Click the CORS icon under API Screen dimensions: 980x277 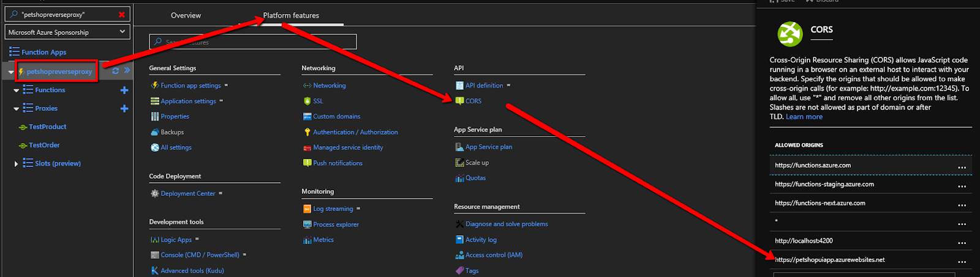459,101
